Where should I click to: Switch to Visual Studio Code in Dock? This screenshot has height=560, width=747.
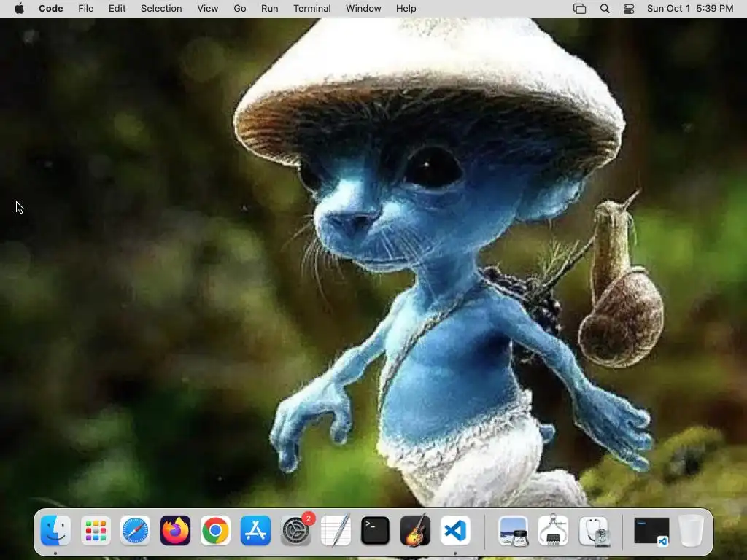(455, 531)
